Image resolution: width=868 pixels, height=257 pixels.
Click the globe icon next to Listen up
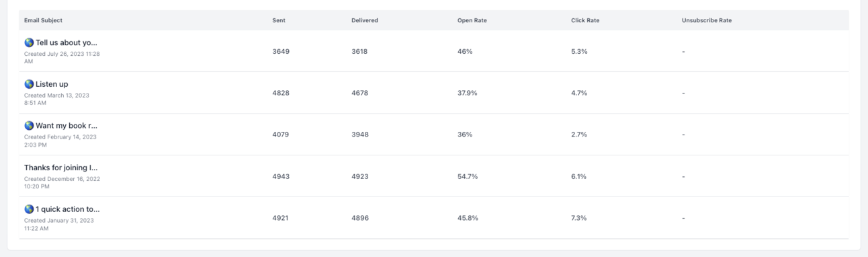coord(29,84)
